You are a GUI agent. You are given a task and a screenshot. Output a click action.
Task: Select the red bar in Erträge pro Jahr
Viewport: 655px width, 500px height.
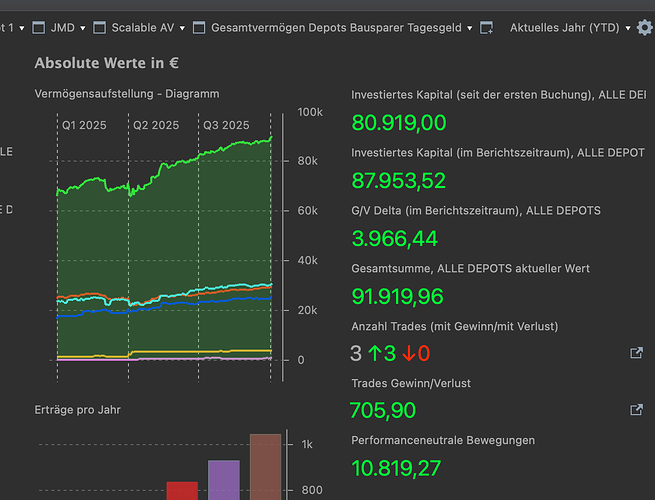182,489
